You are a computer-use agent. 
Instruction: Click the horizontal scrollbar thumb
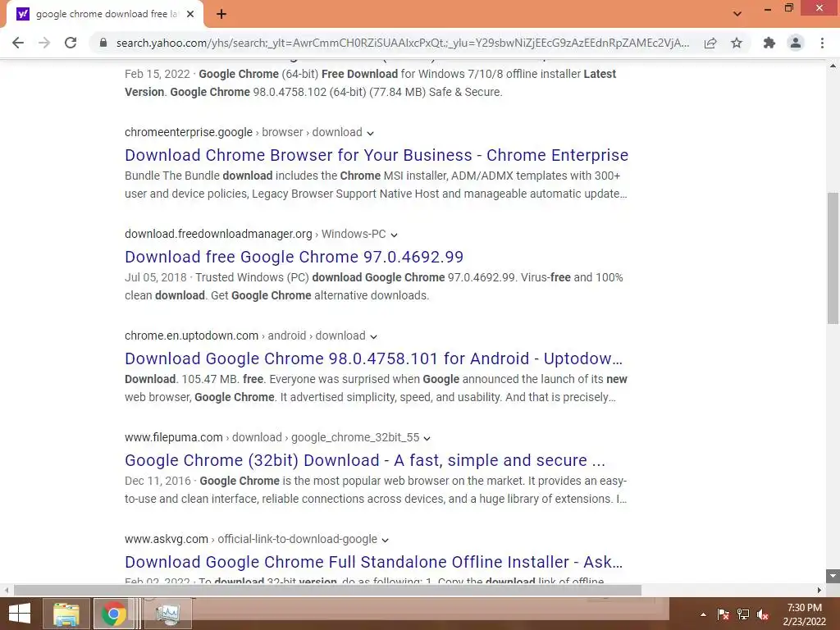point(327,590)
